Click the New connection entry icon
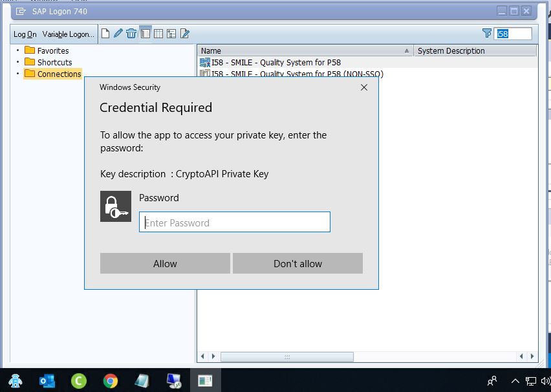The height and width of the screenshot is (392, 551). (x=105, y=34)
